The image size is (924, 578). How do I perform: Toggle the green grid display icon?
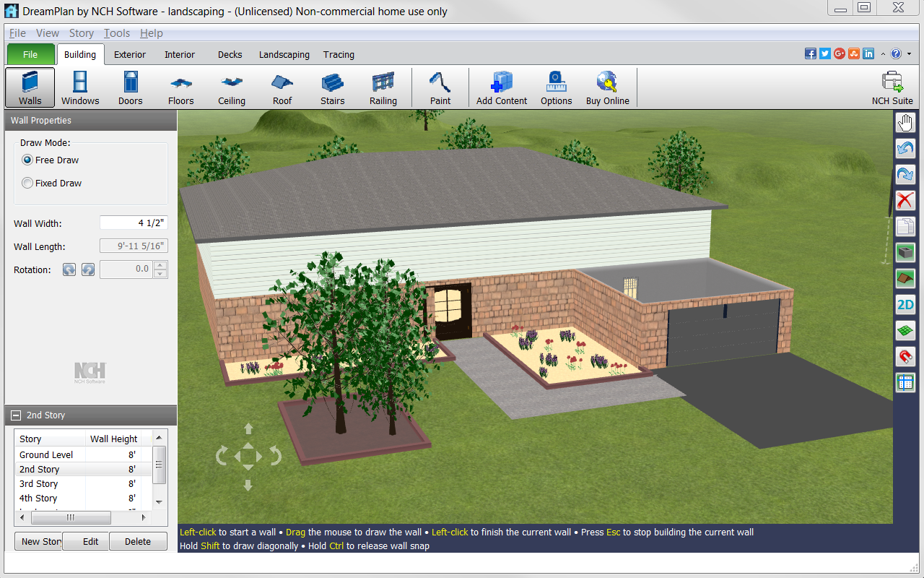click(905, 331)
